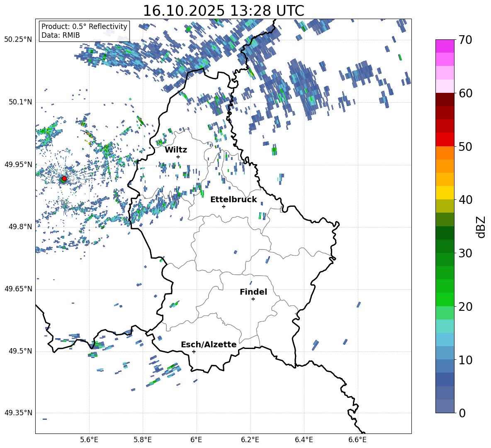Click the 40 tick label on colorbar
491x448 pixels.
465,200
